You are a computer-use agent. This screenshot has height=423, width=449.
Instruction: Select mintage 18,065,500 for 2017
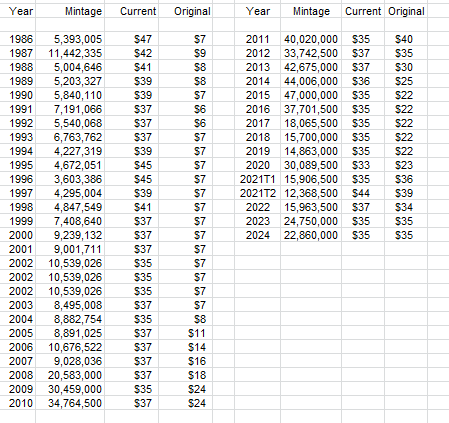point(311,123)
